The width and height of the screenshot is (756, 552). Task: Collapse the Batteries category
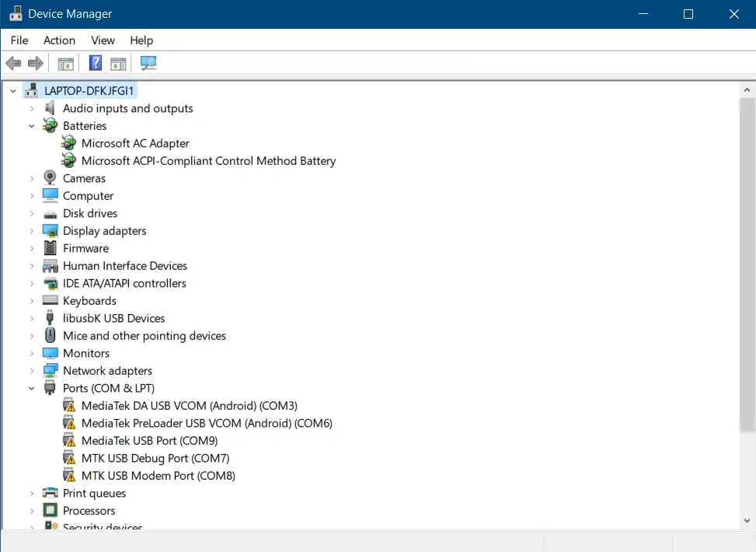(x=31, y=125)
